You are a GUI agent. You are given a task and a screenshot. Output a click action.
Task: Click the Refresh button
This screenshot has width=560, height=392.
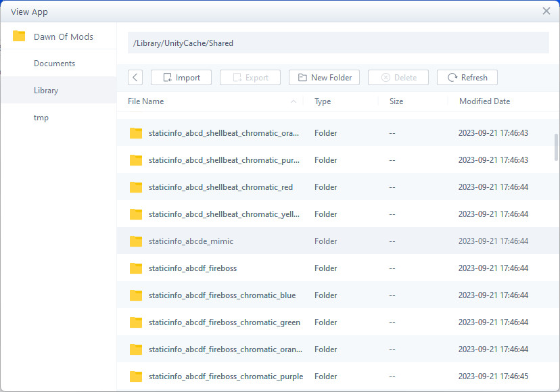(467, 78)
